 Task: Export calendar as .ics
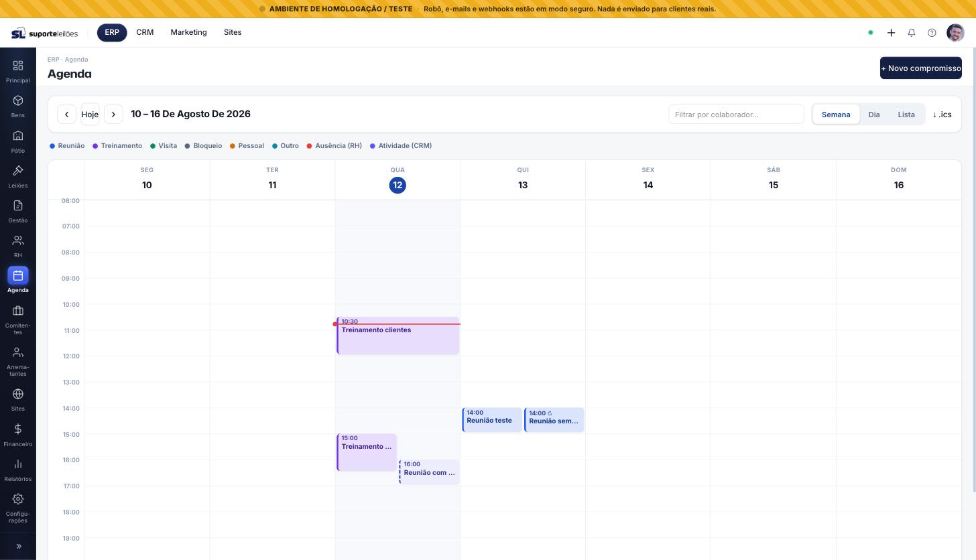point(942,115)
